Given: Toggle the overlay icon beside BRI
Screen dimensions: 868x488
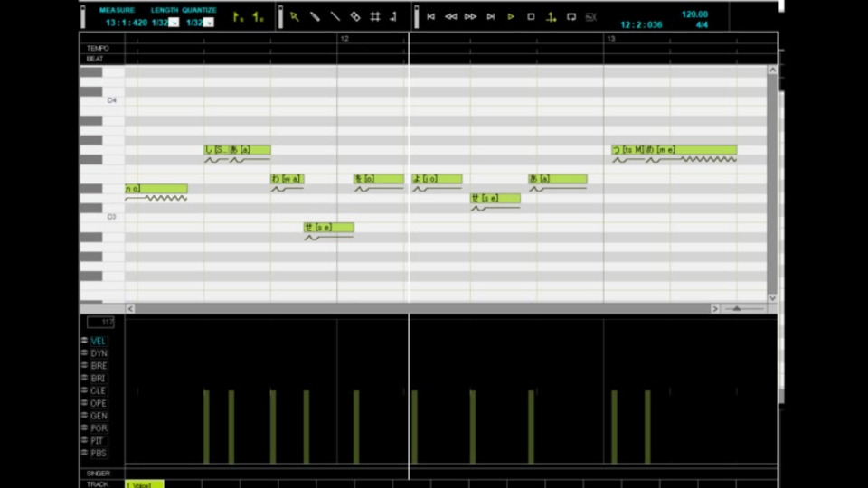Looking at the screenshot, I should 85,378.
